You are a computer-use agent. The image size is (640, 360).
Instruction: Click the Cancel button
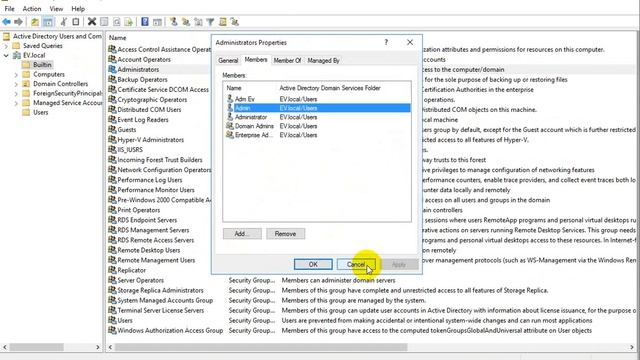pyautogui.click(x=356, y=264)
